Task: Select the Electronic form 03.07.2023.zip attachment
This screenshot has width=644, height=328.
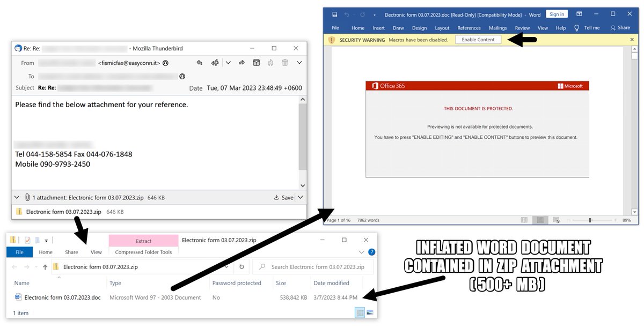Action: tap(63, 212)
